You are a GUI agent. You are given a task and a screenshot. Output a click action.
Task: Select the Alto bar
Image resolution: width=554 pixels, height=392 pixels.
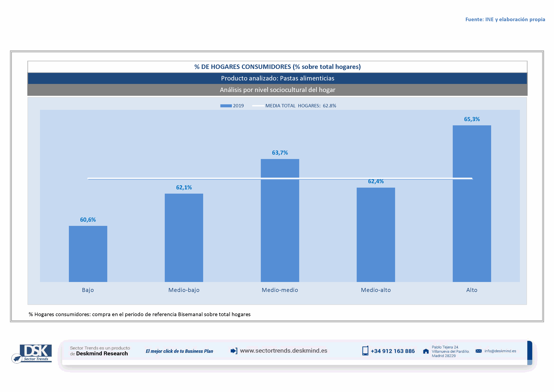coord(472,203)
